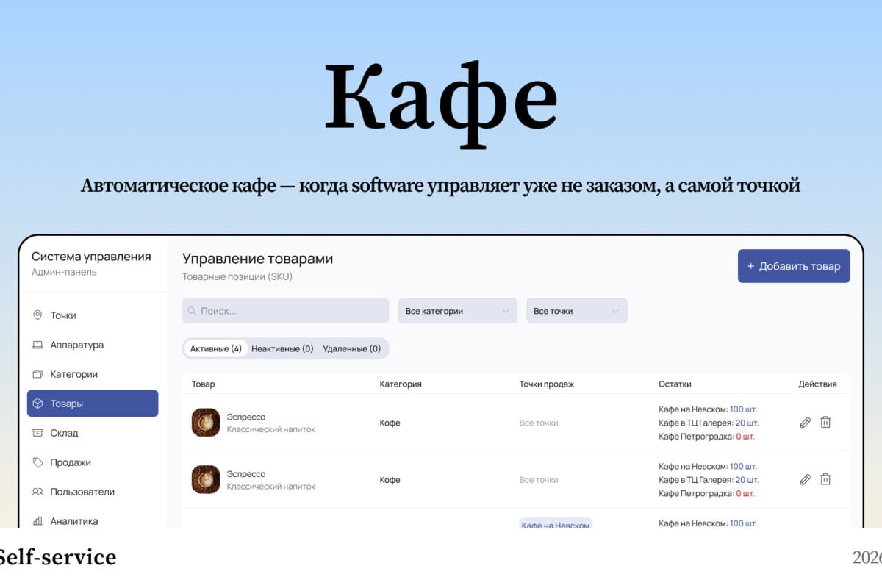Click Кафе в ТЦ Галерея stock in first row

(x=709, y=423)
